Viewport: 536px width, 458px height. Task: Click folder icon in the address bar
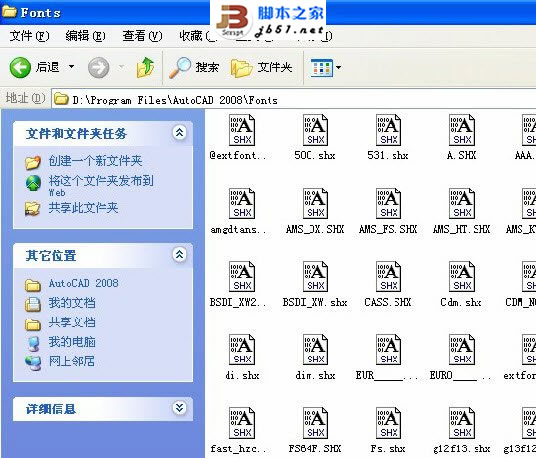[61, 99]
